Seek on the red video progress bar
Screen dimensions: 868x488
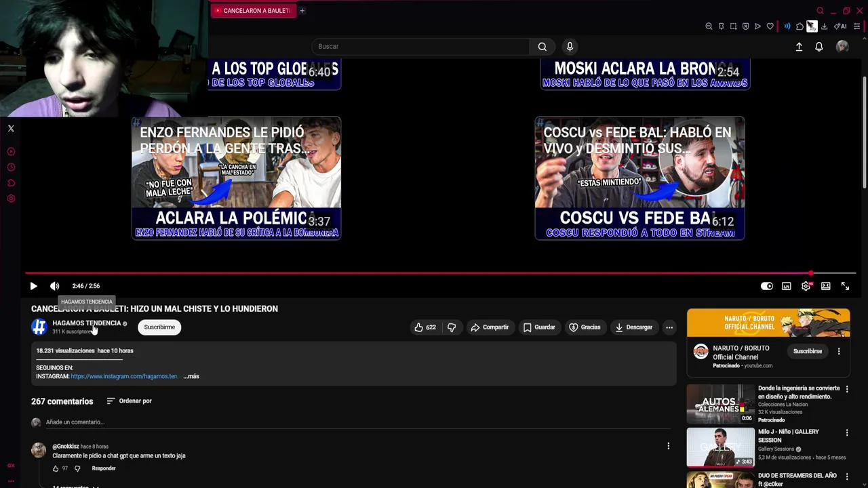[441, 273]
